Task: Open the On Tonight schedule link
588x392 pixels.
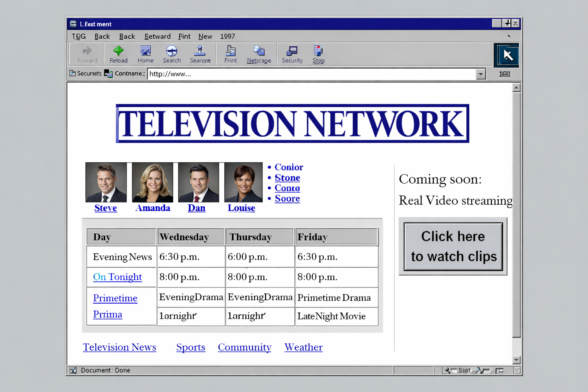Action: (117, 277)
